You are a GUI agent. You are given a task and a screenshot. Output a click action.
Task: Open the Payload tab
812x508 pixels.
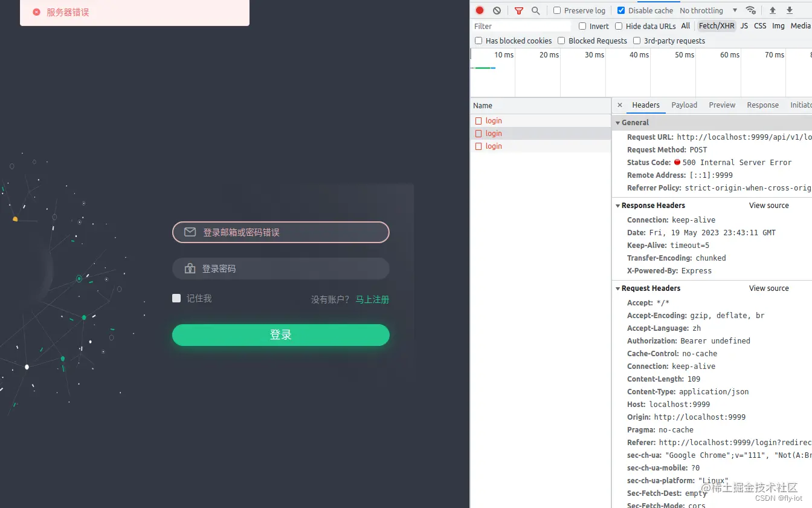tap(685, 105)
